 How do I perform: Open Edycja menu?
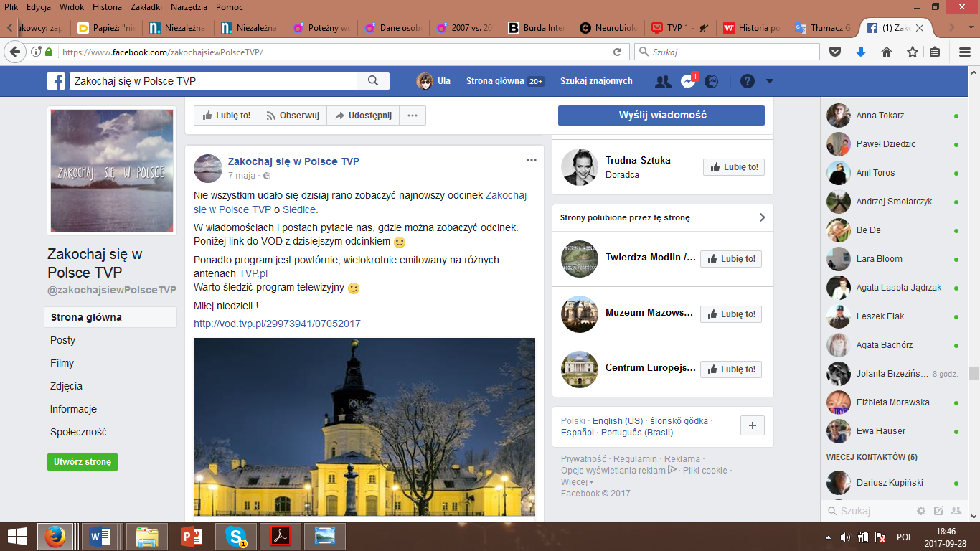pyautogui.click(x=38, y=7)
